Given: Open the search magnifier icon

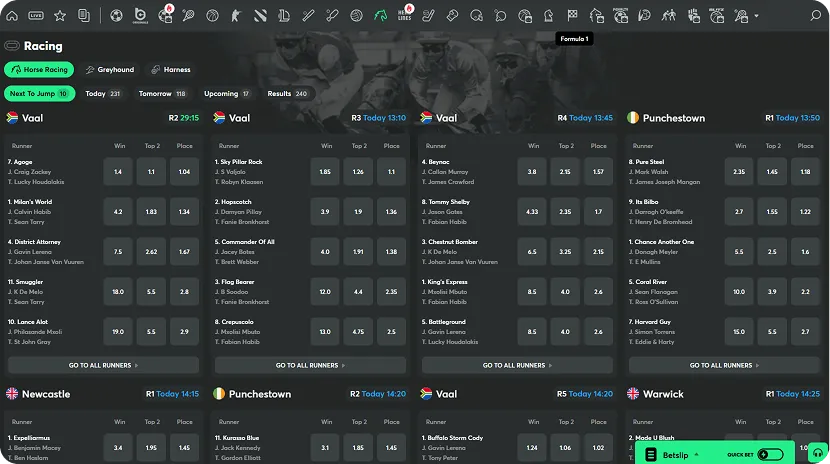Looking at the screenshot, I should [815, 16].
